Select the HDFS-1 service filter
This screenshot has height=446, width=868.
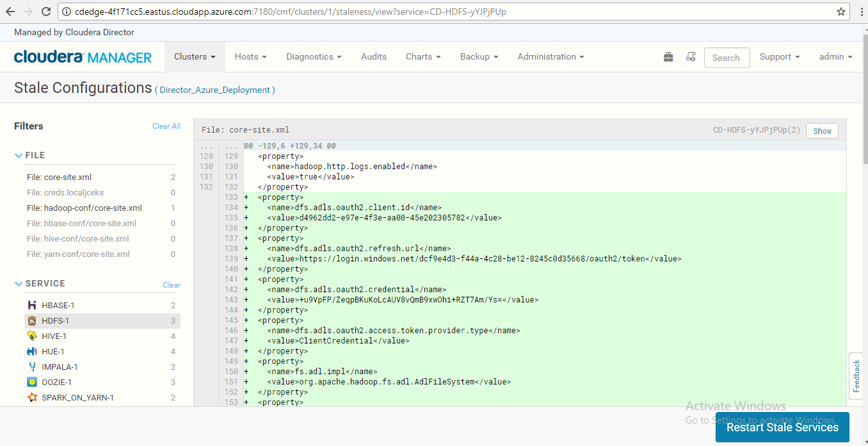(101, 321)
